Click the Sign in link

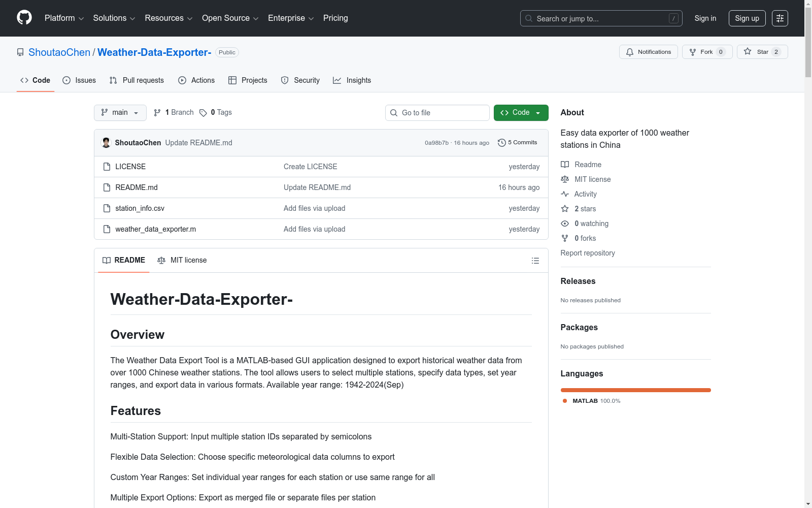[x=705, y=18]
